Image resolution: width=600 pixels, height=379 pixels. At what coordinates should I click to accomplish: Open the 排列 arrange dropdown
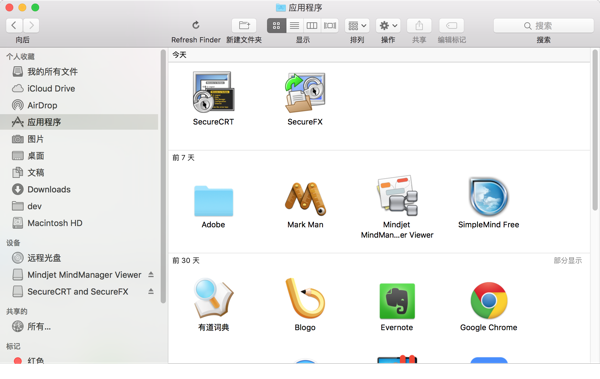[x=357, y=26]
